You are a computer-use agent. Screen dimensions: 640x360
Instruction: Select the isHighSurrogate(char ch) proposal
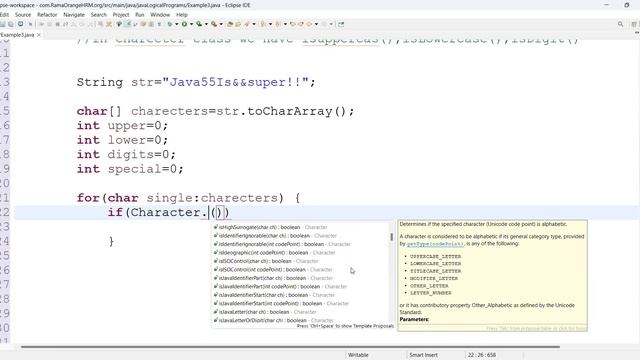[x=301, y=227]
